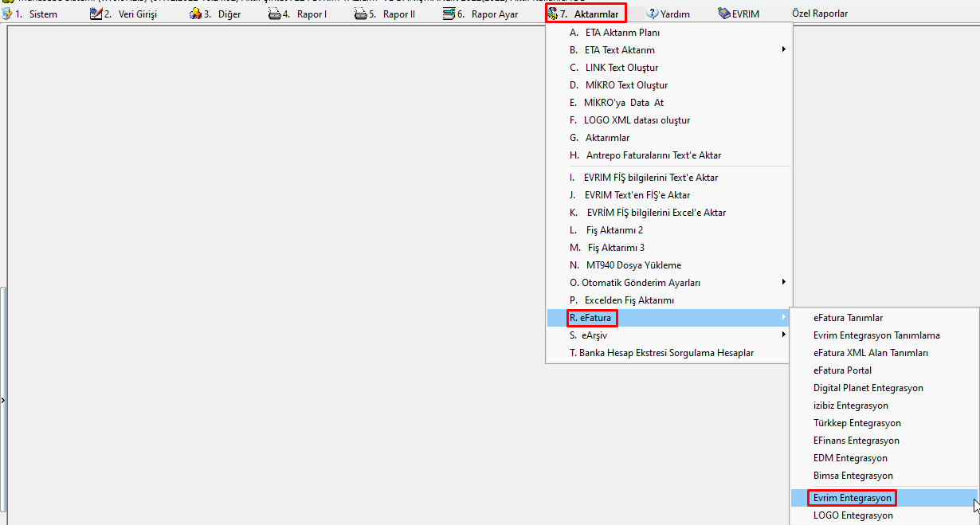Open the S. eArşiv entry
The height and width of the screenshot is (525, 980).
click(668, 335)
